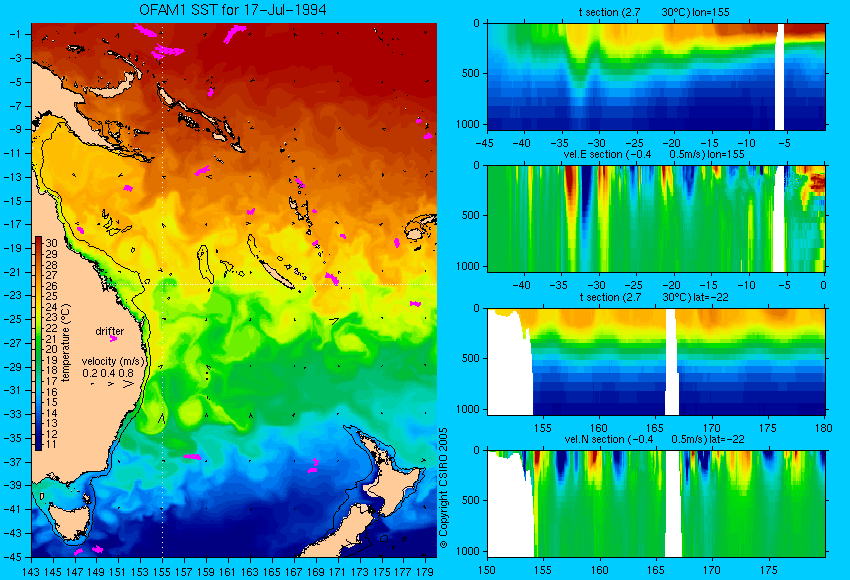This screenshot has width=850, height=580.
Task: Click the "drifter" legend label on the map
Action: (110, 331)
